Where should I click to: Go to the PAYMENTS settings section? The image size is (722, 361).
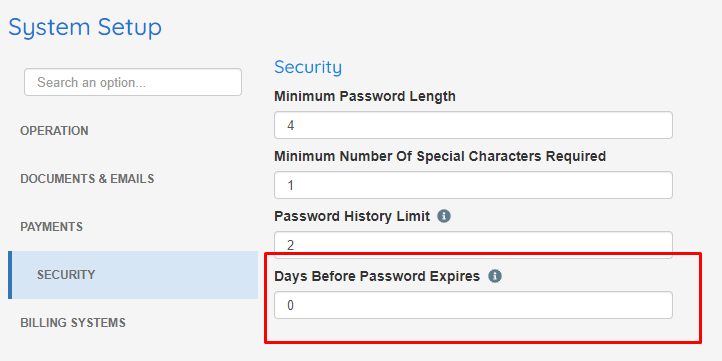[52, 227]
